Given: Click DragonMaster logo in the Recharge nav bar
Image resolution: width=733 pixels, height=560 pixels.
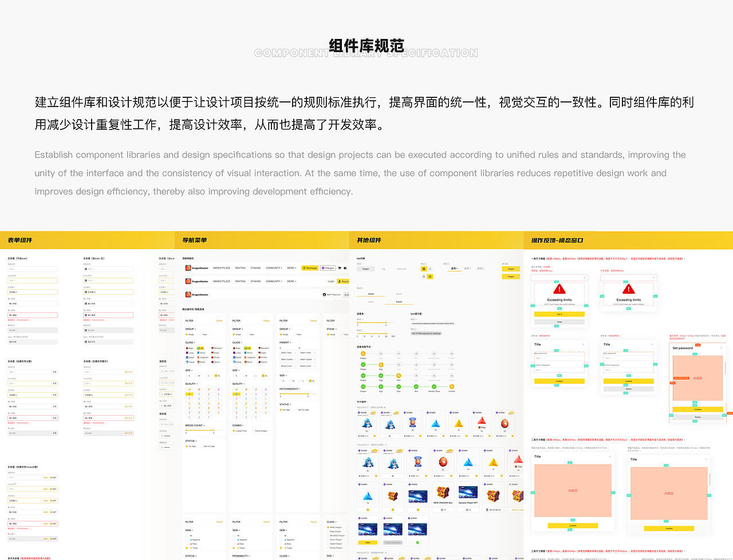Looking at the screenshot, I should coord(196,268).
